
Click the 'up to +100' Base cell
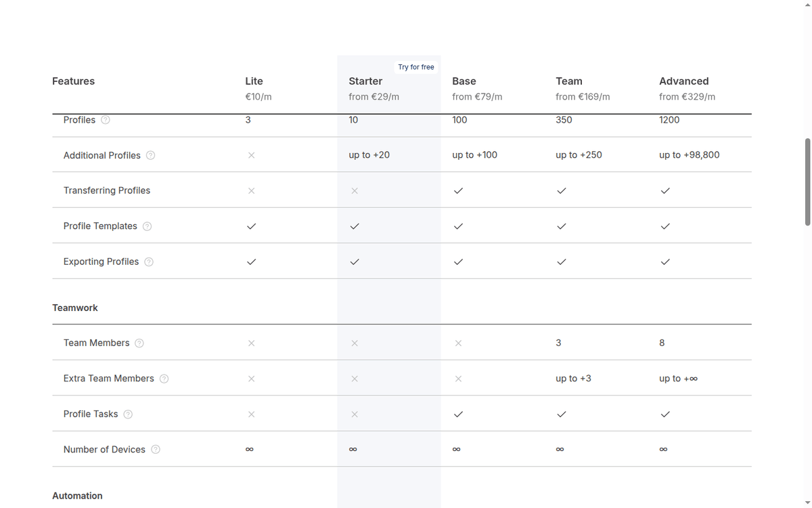tap(475, 155)
